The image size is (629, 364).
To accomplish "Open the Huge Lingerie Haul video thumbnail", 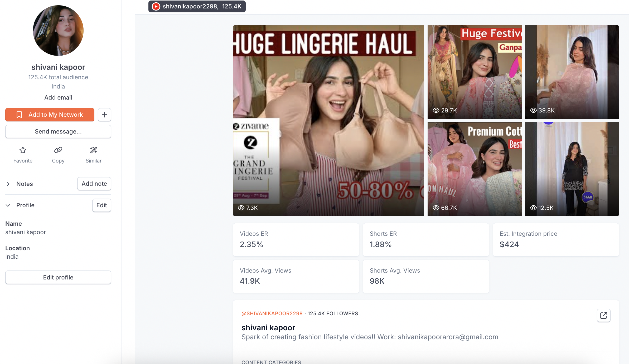I will click(328, 121).
